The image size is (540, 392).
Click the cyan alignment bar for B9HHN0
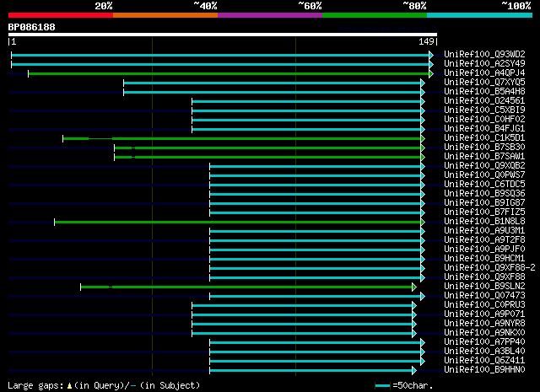[x=311, y=371]
